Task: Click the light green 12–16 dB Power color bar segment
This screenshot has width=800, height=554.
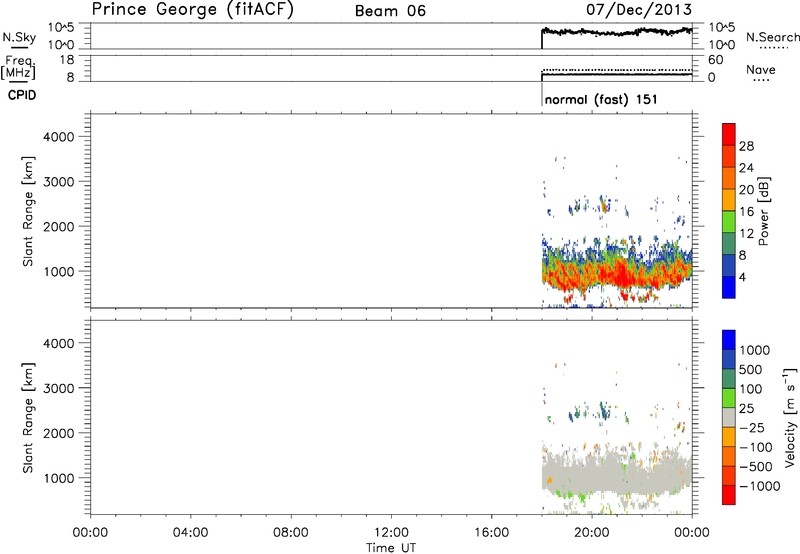Action: pyautogui.click(x=729, y=222)
